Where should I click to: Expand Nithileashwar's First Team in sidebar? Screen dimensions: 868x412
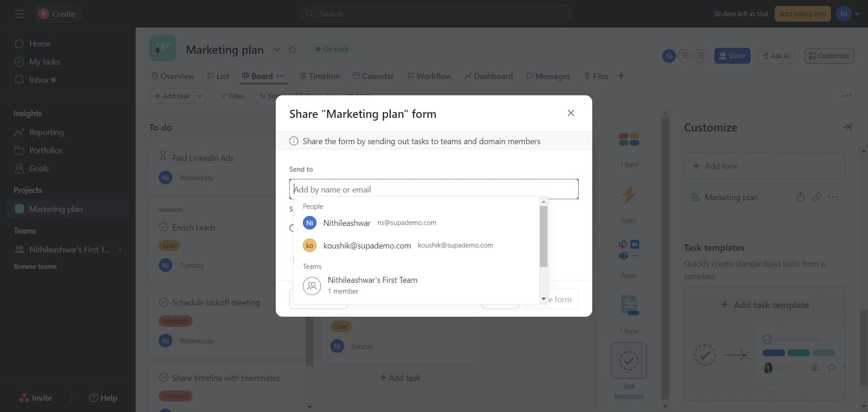pos(119,249)
